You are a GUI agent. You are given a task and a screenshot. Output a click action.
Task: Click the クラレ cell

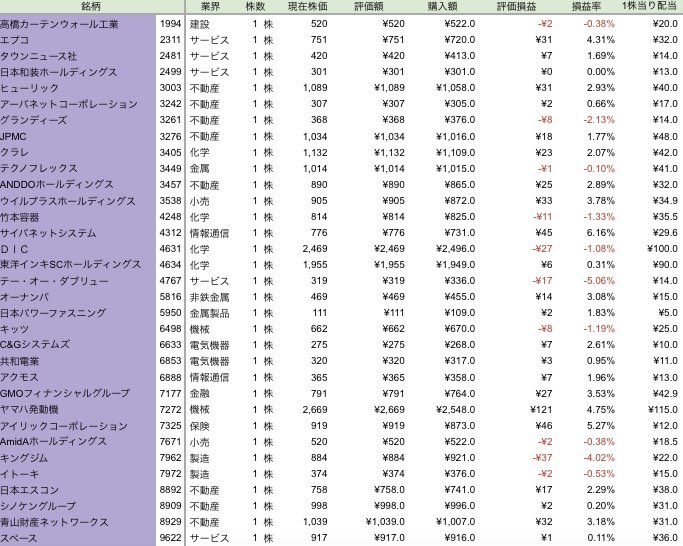tap(14, 153)
